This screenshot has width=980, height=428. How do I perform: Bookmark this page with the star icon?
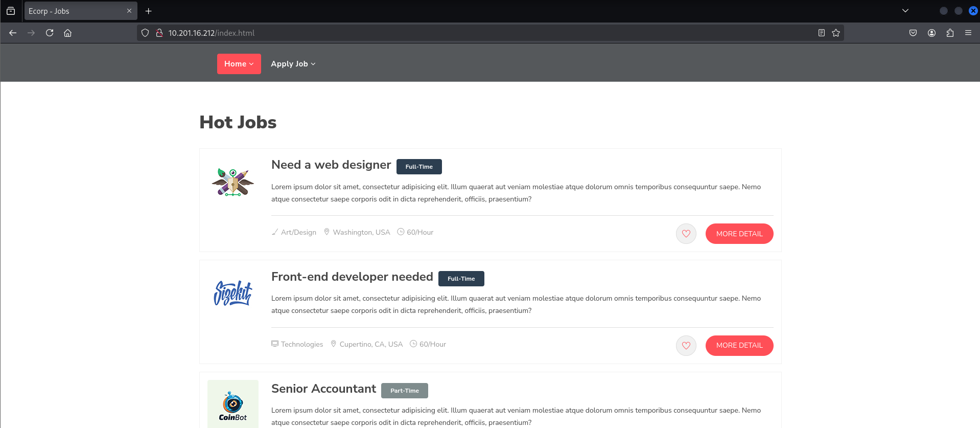click(x=836, y=33)
